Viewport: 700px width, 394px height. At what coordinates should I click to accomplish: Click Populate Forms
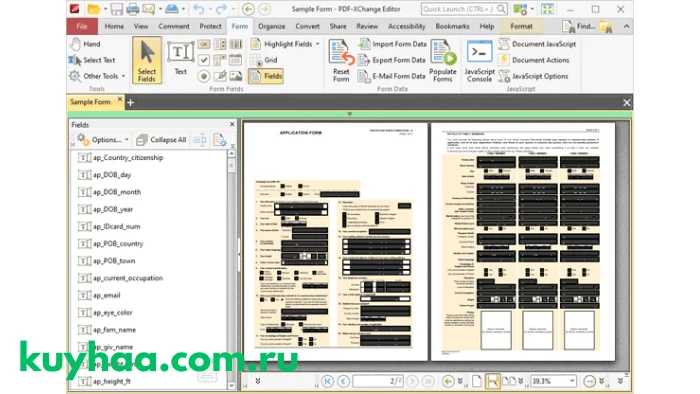pos(443,61)
